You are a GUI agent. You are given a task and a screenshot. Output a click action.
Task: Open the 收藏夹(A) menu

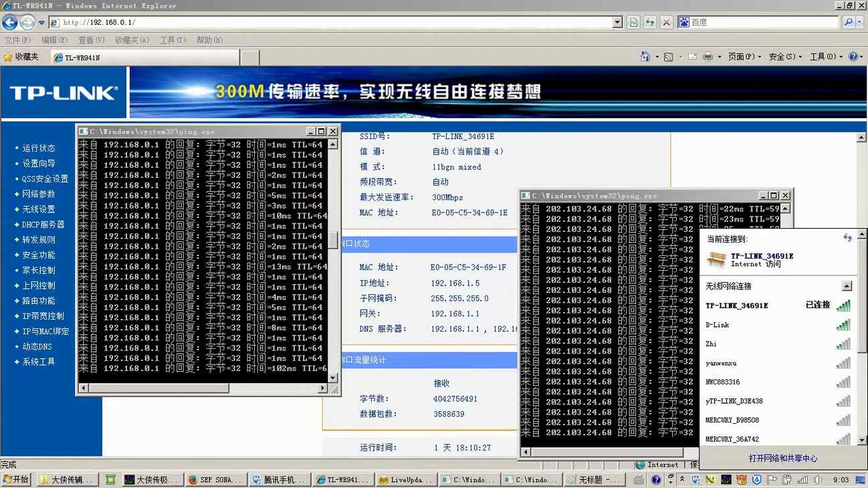(131, 40)
